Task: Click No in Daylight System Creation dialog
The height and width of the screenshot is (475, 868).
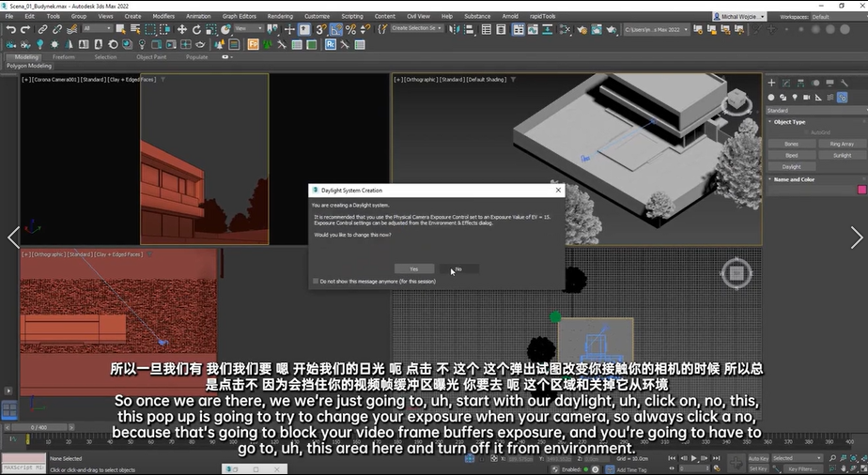Action: (x=459, y=268)
